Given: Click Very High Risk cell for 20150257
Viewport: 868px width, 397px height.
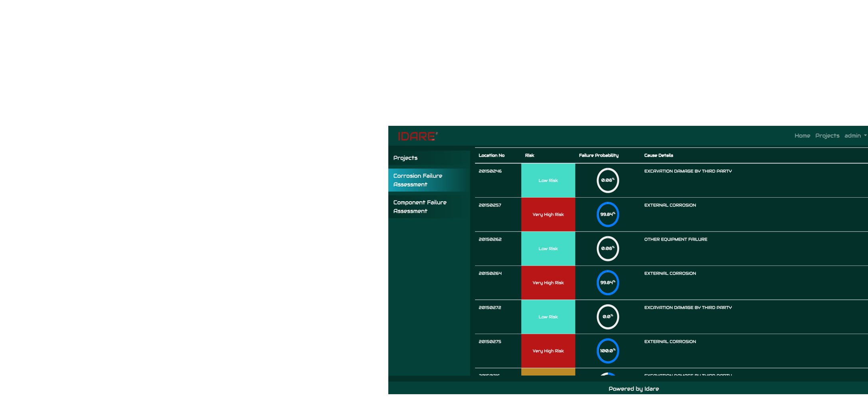Looking at the screenshot, I should 548,214.
